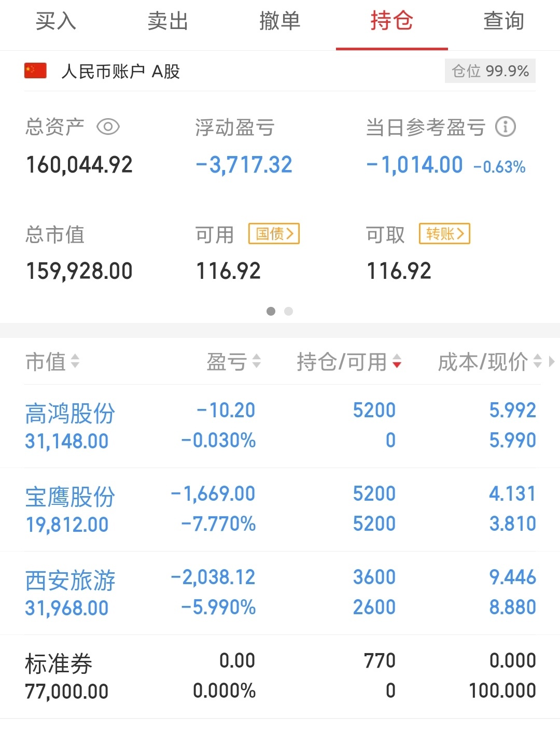The width and height of the screenshot is (560, 735).
Task: Toggle total assets visibility eye icon
Action: [108, 127]
